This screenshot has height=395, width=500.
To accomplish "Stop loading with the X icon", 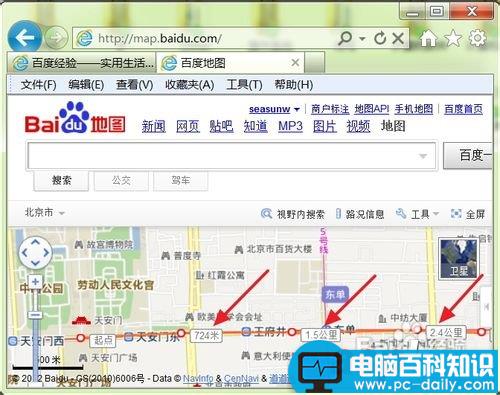I will 398,39.
